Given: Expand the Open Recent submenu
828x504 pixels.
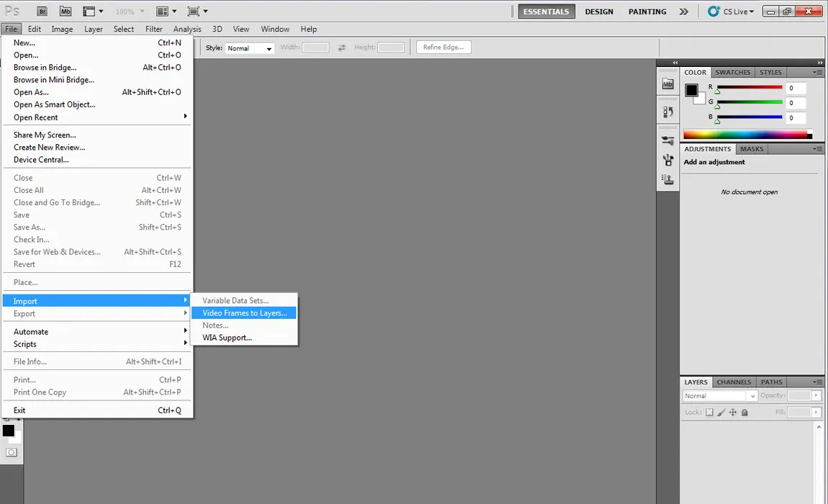Looking at the screenshot, I should [97, 117].
